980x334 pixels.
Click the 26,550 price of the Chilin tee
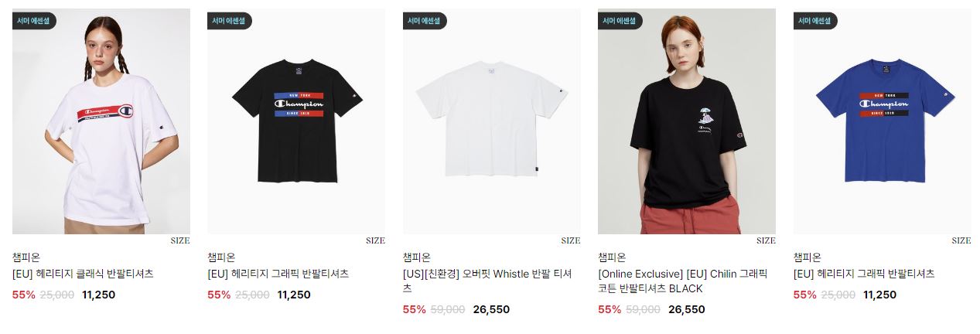tap(687, 309)
